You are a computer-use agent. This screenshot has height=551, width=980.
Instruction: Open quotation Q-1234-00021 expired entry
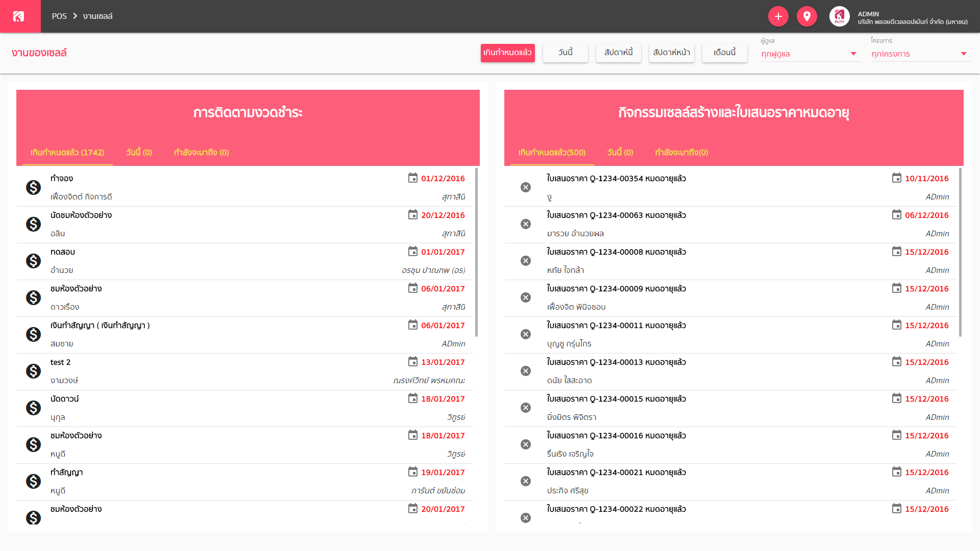coord(730,482)
